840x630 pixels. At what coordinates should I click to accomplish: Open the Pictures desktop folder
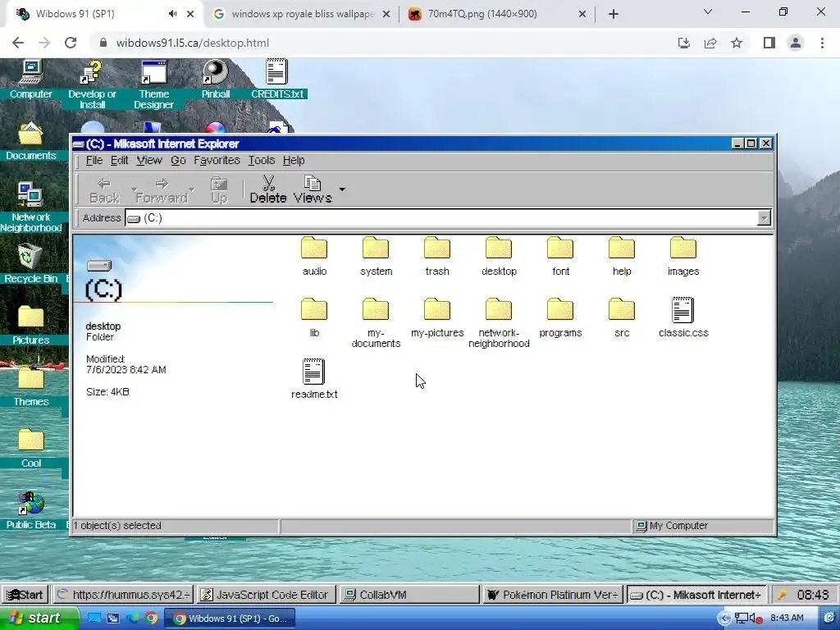tap(30, 326)
